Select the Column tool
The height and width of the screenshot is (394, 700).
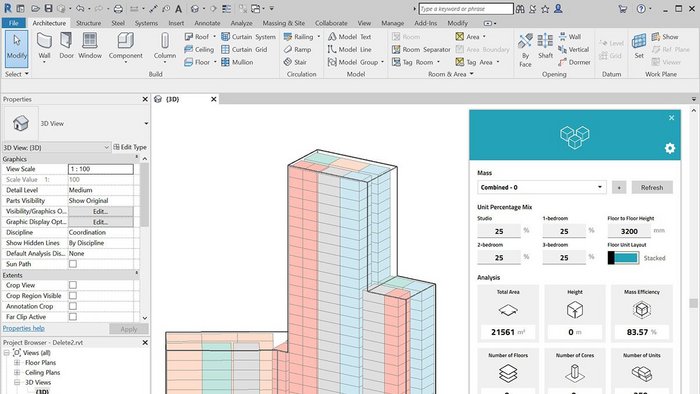click(x=165, y=46)
